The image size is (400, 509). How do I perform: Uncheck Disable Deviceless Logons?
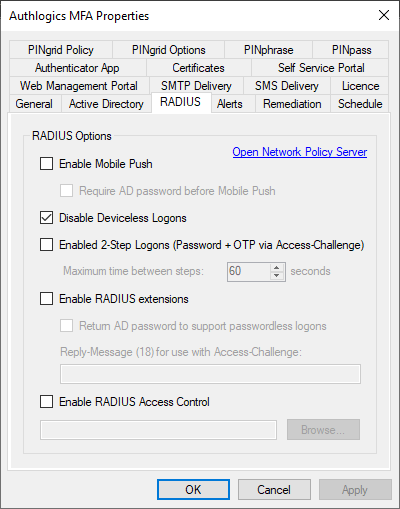tap(46, 218)
